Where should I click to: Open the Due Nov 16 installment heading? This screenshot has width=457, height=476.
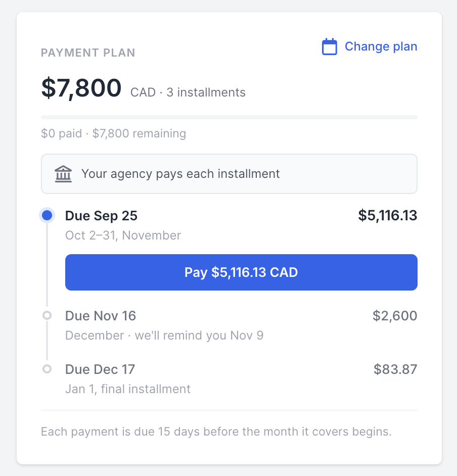[x=101, y=316]
